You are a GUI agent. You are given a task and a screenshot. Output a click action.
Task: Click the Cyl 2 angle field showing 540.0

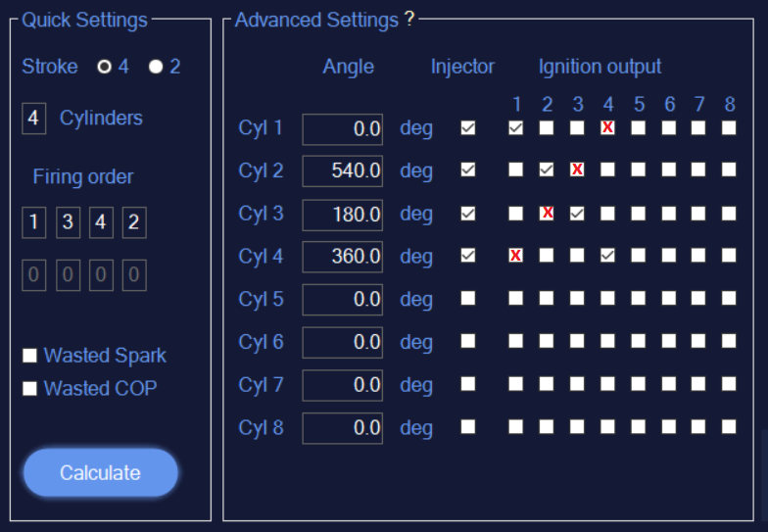coord(343,170)
